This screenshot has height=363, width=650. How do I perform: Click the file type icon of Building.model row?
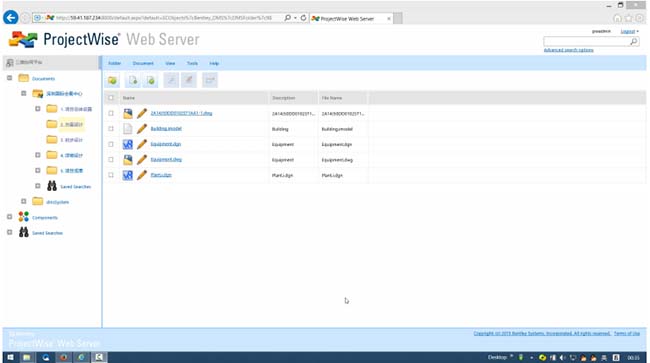pyautogui.click(x=128, y=129)
